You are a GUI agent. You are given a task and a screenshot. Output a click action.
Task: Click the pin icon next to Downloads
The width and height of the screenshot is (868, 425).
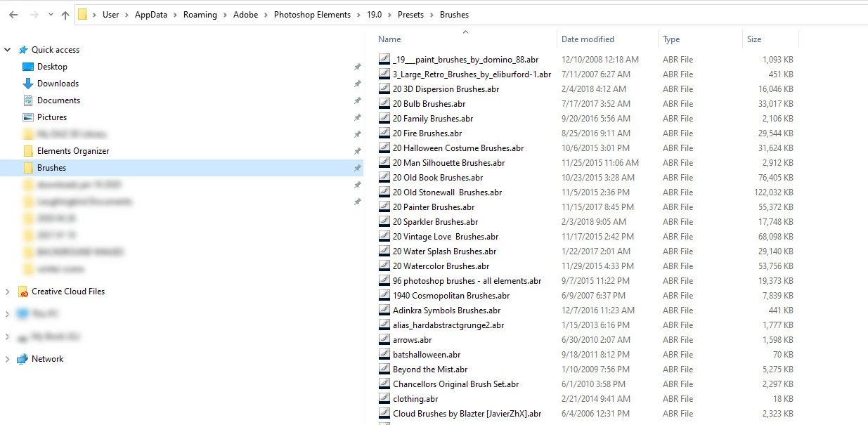pyautogui.click(x=357, y=84)
